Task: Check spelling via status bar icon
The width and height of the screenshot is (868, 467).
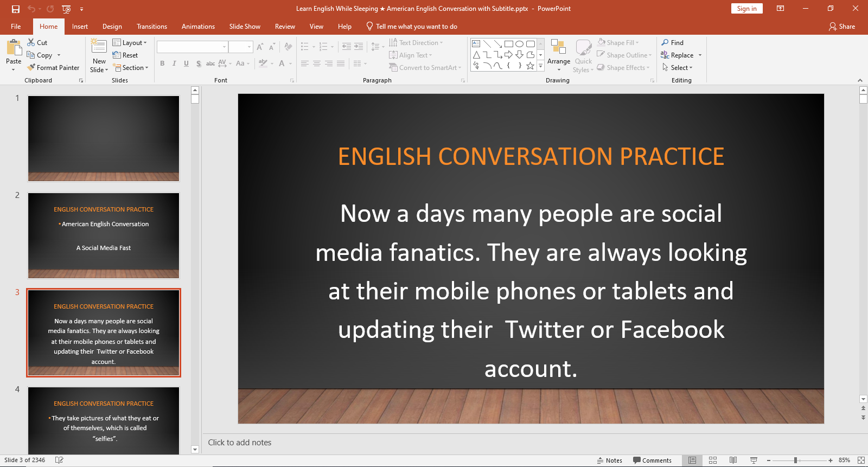Action: pos(59,460)
